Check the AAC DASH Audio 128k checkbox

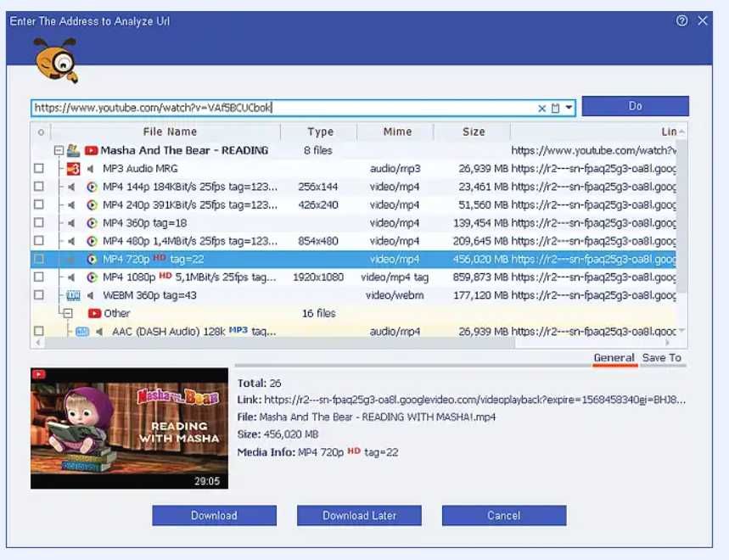coord(39,332)
